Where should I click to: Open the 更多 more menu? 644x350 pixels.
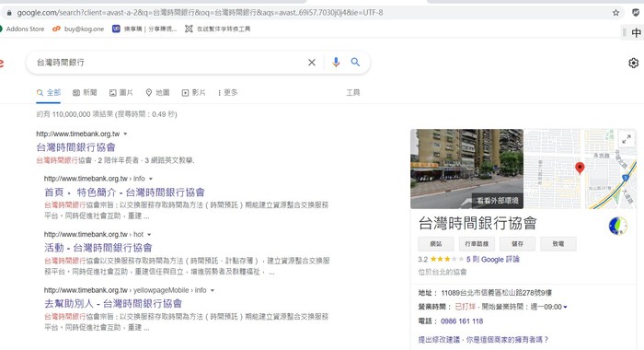click(x=228, y=92)
